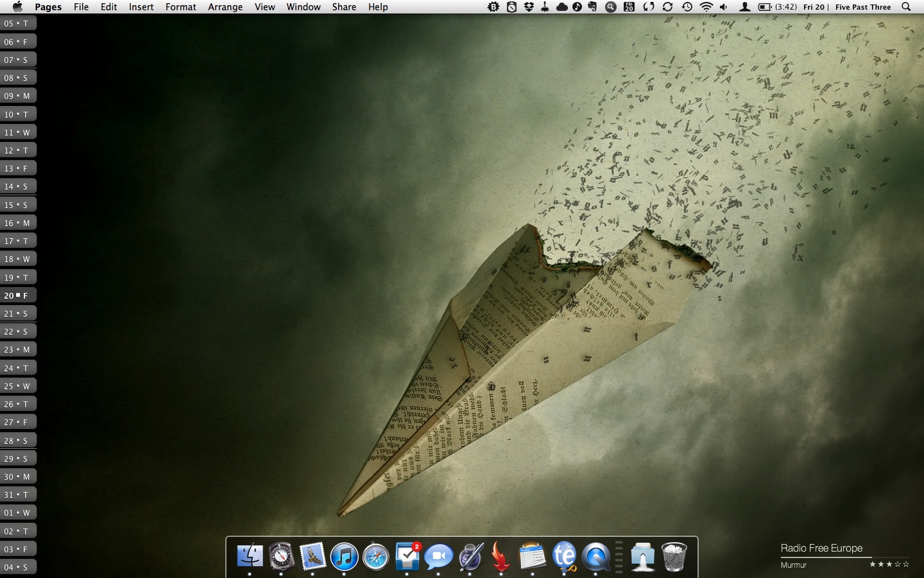Open the Wi-Fi status menu
Screen dimensions: 924x578
pyautogui.click(x=706, y=7)
